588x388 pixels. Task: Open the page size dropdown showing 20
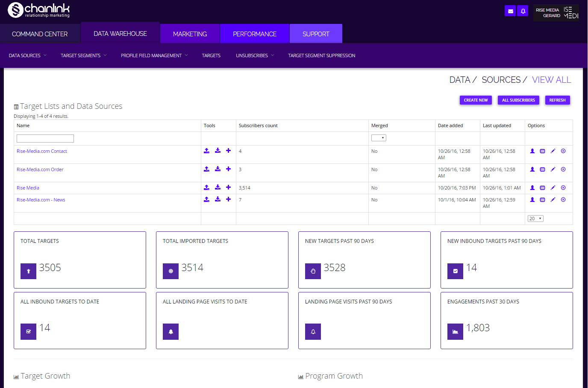[x=535, y=219]
